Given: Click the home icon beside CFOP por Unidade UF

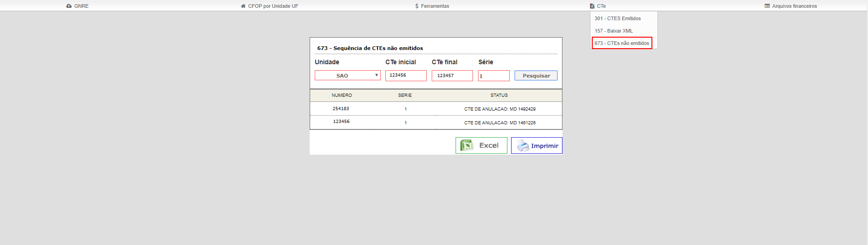Looking at the screenshot, I should tap(243, 6).
